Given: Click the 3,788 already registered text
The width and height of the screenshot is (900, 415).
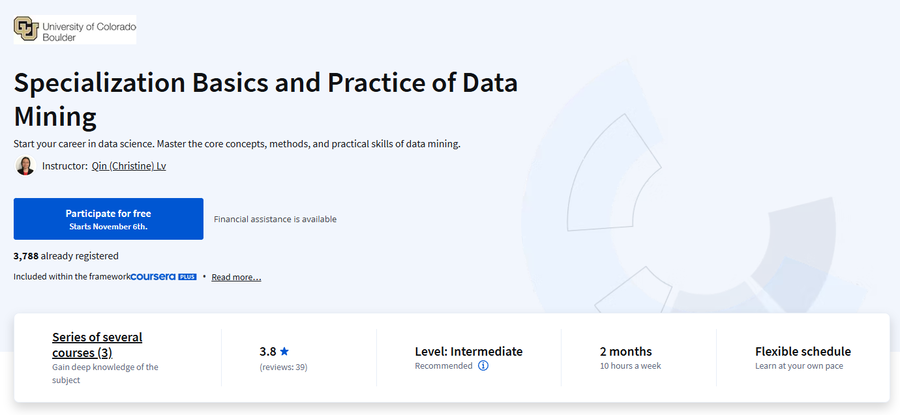Looking at the screenshot, I should click(x=66, y=256).
